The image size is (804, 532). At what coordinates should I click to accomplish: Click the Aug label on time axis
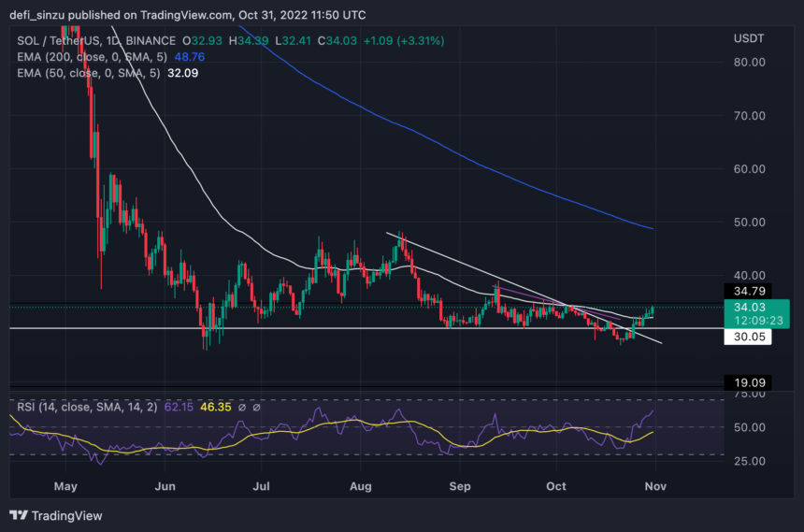362,487
